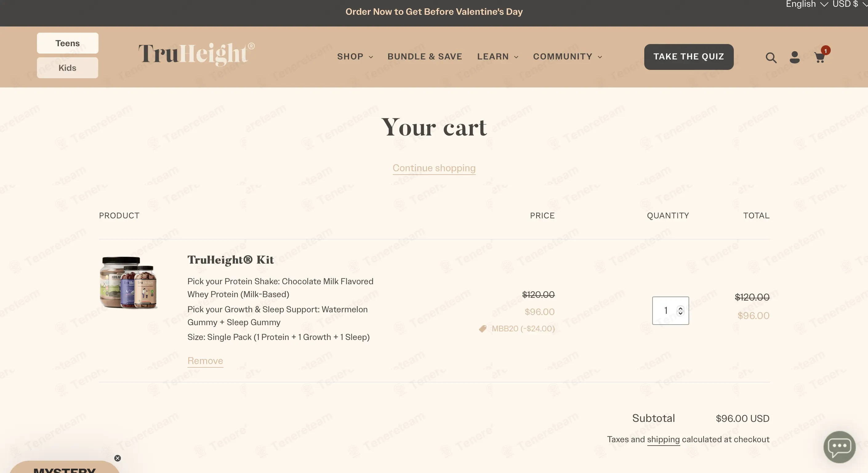Click the quantity input field
Viewport: 868px width, 473px height.
[x=670, y=310]
